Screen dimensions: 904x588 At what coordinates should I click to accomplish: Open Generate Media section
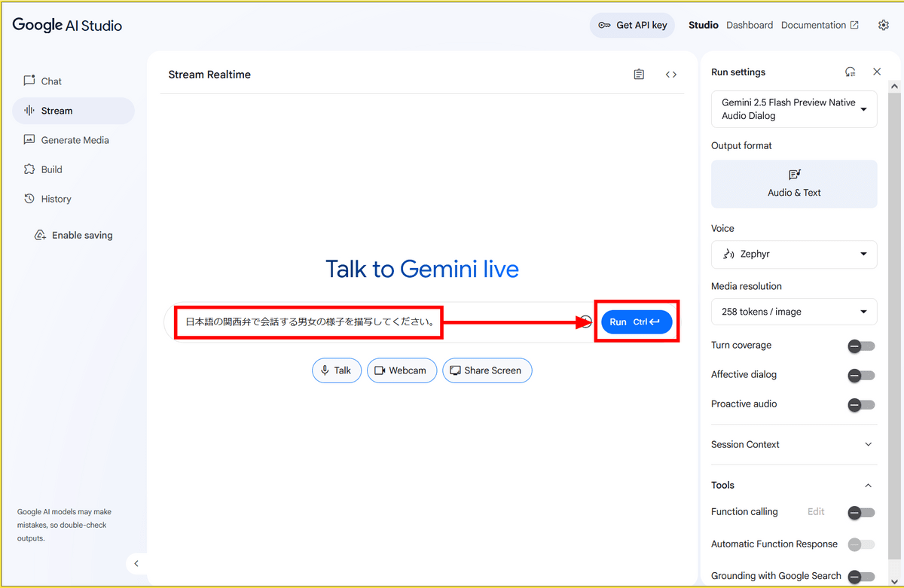73,140
